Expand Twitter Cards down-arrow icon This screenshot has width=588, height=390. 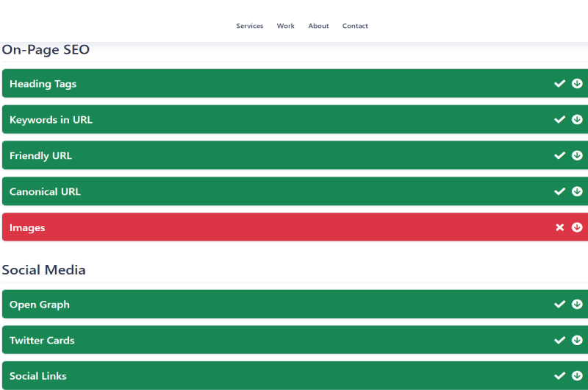pyautogui.click(x=577, y=340)
